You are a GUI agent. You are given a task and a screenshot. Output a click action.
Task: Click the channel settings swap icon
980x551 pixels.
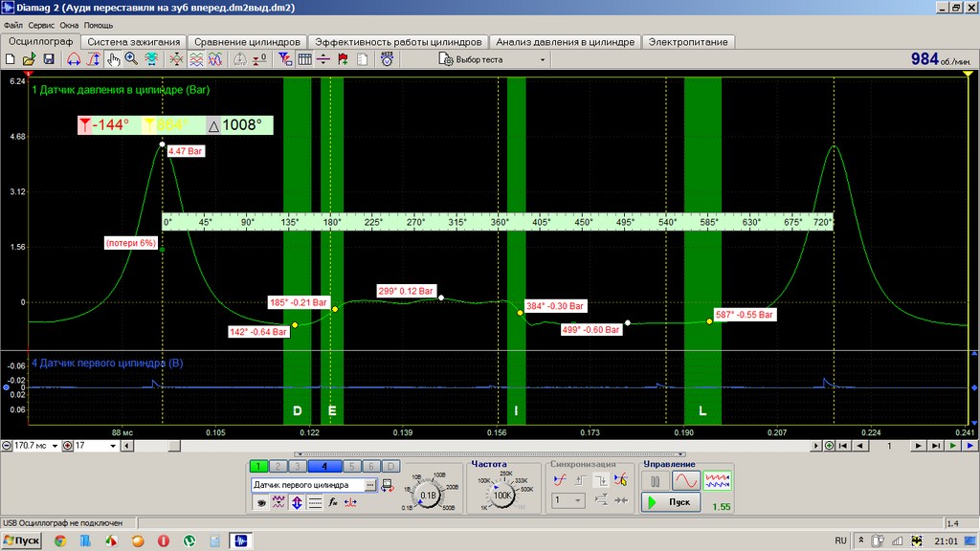pyautogui.click(x=387, y=485)
